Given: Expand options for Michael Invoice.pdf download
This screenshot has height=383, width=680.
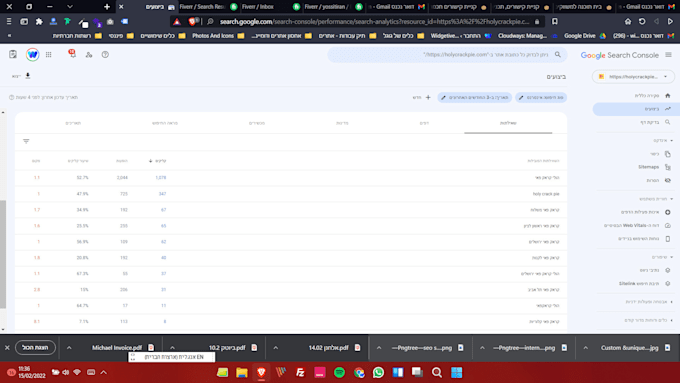Looking at the screenshot, I should pos(69,348).
